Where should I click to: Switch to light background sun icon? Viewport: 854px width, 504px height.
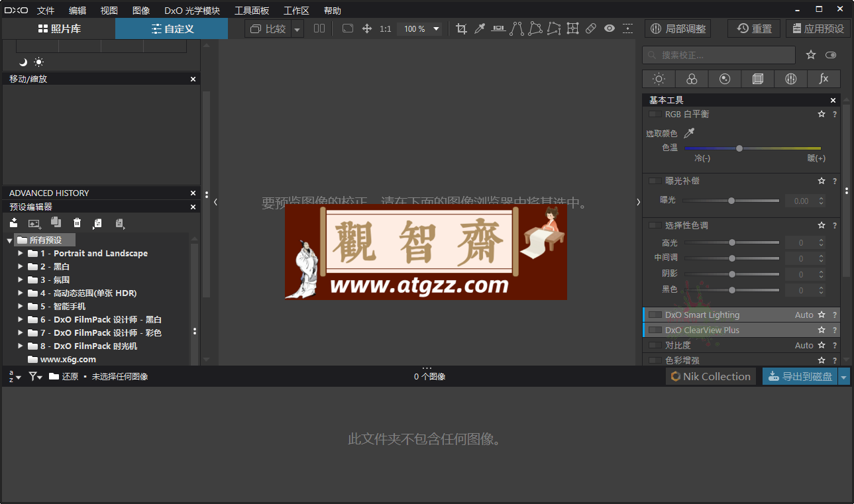coord(39,62)
